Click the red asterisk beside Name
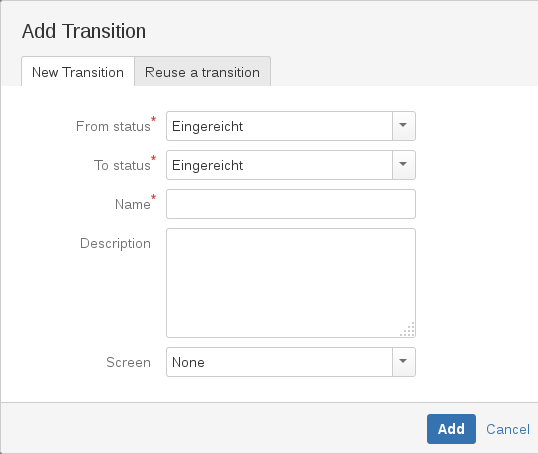This screenshot has height=454, width=538. click(154, 197)
